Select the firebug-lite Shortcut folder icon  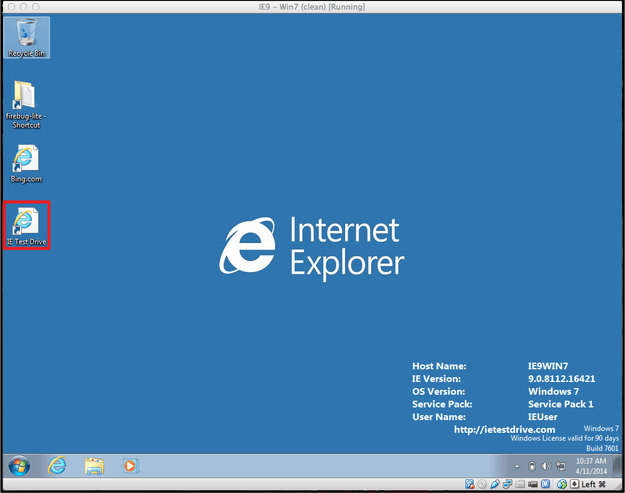coord(26,104)
